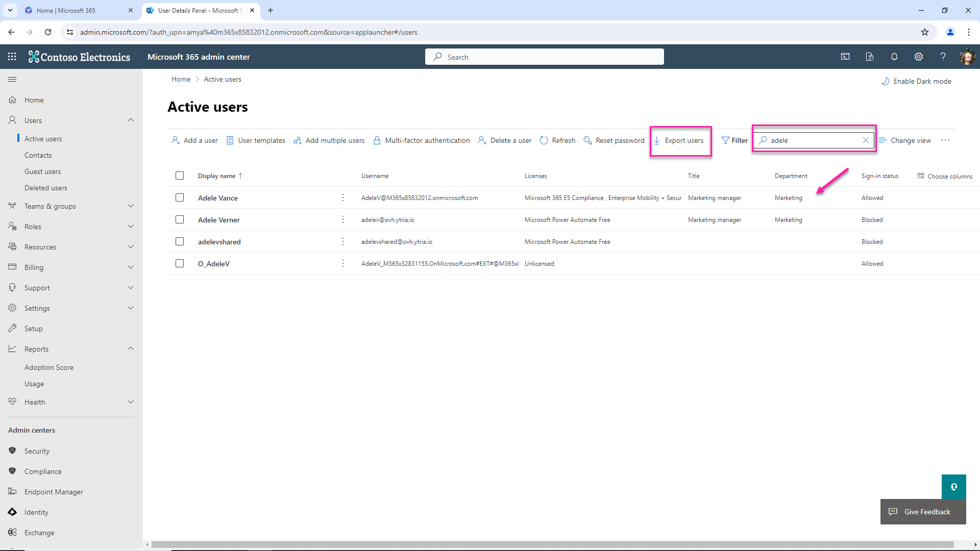The height and width of the screenshot is (551, 980).
Task: Collapse the navigation hamburger menu
Action: [12, 80]
